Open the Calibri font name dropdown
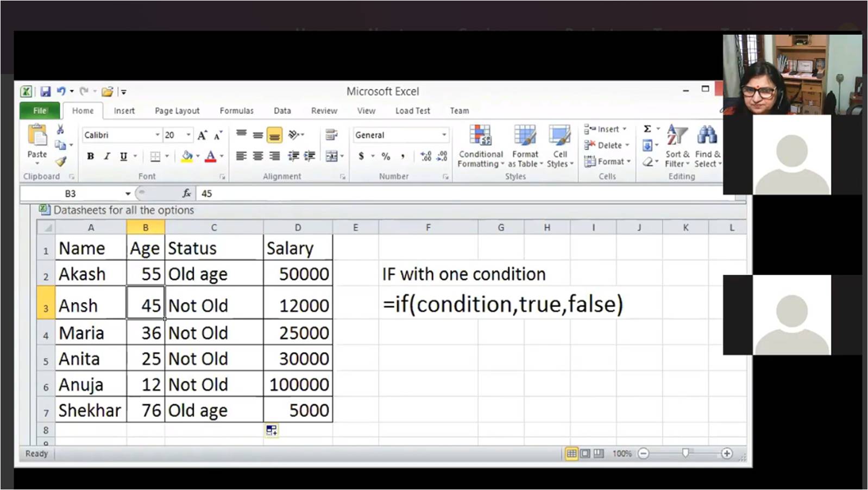 pos(158,135)
